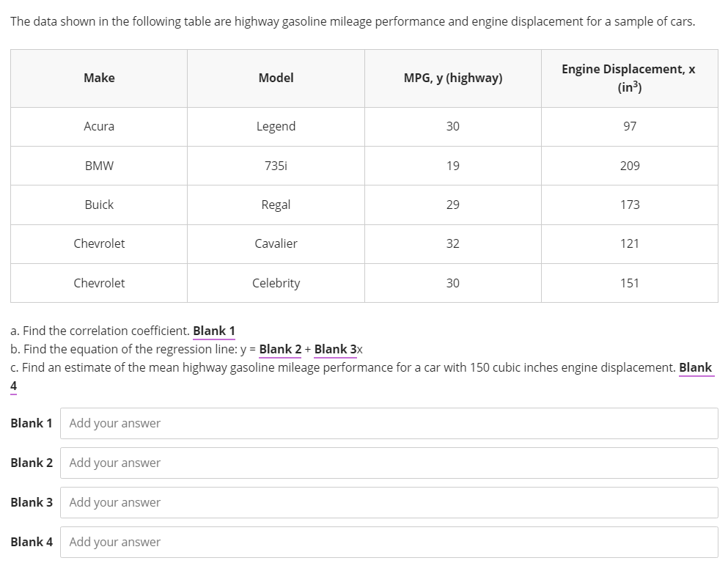Click the Acura cell in the table
The width and height of the screenshot is (728, 577).
tap(98, 126)
